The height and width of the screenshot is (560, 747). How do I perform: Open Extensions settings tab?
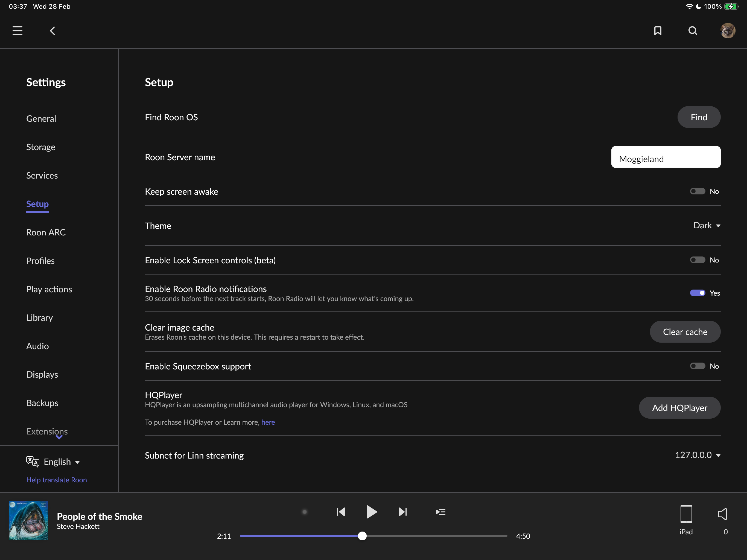coord(47,431)
